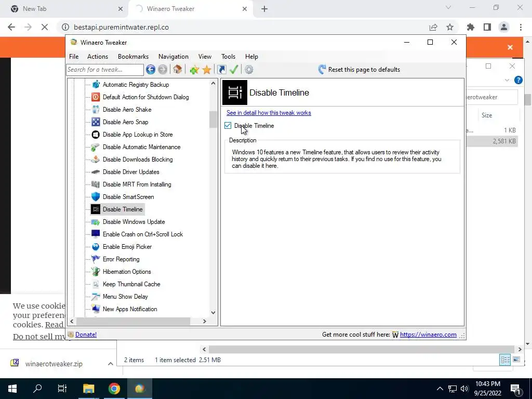532x399 pixels.
Task: Open File Explorer from the taskbar
Action: click(88, 388)
